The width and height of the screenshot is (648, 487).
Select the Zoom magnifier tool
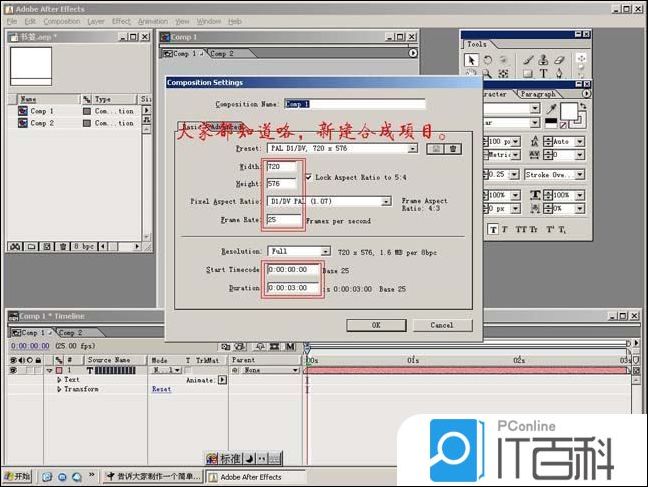488,74
